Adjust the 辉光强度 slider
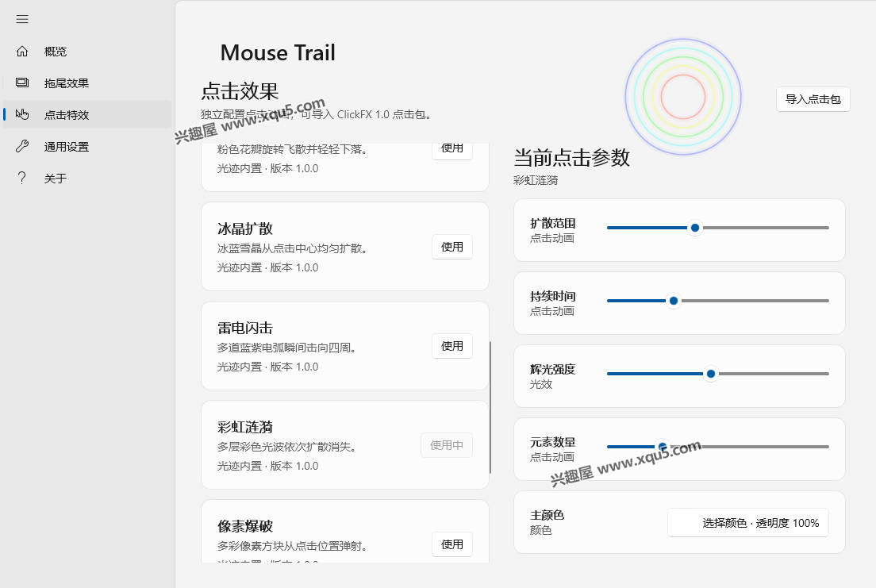This screenshot has width=876, height=588. tap(718, 374)
